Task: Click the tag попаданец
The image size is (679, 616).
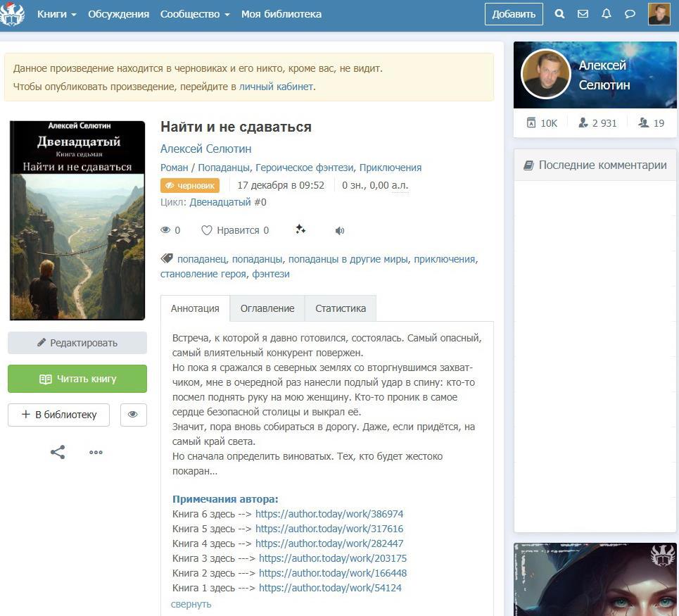Action: click(x=201, y=259)
